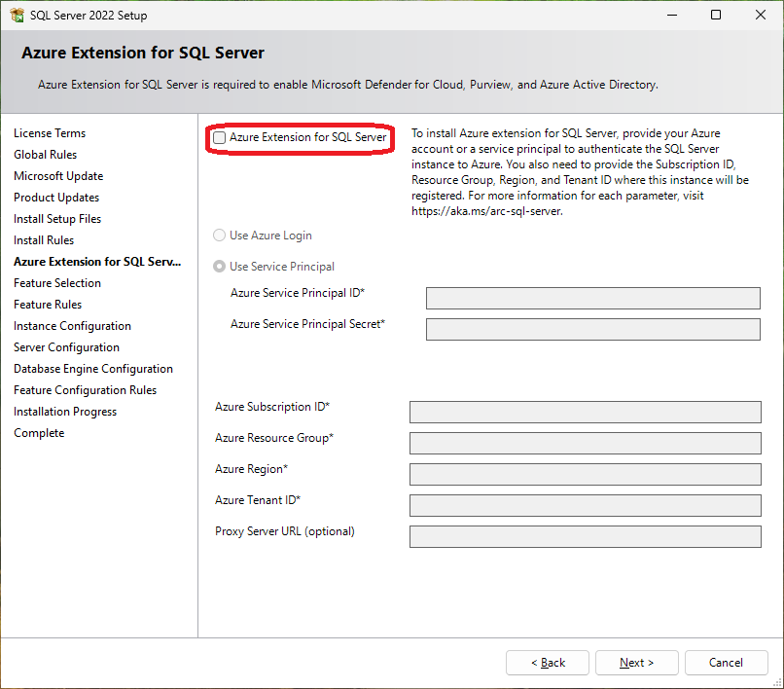Enable the Azure Extension for SQL Server checkbox
The image size is (784, 689).
point(220,138)
